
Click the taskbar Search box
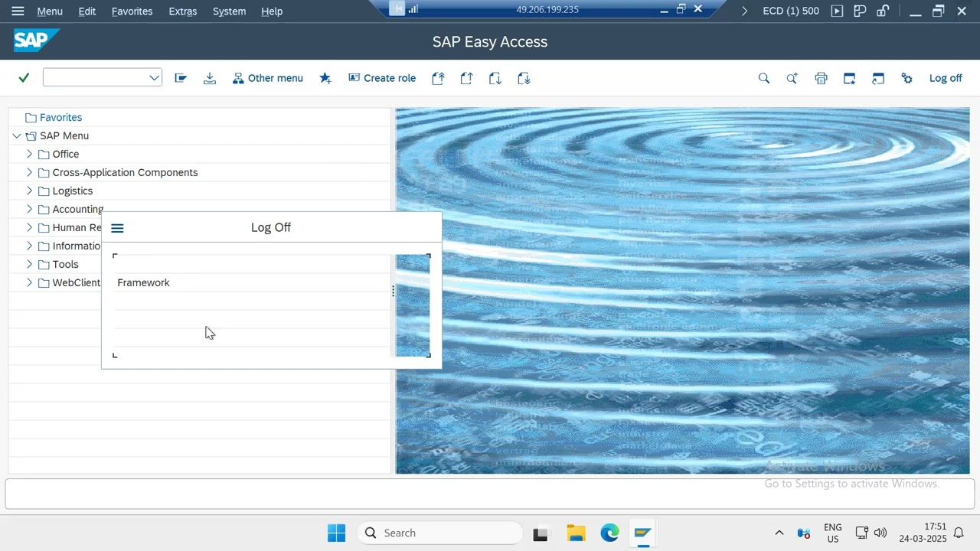pyautogui.click(x=439, y=533)
